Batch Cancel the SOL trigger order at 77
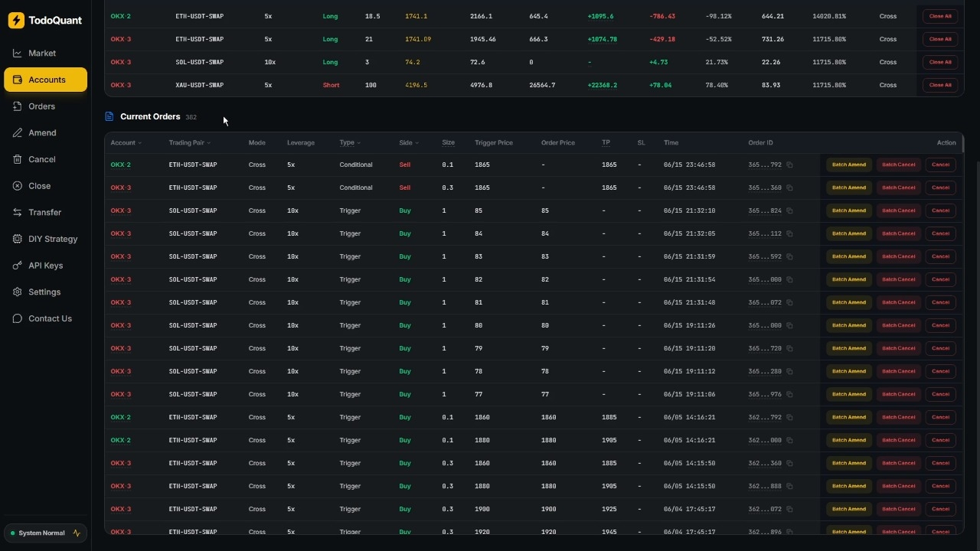Screen dimensions: 980x551 pos(898,394)
